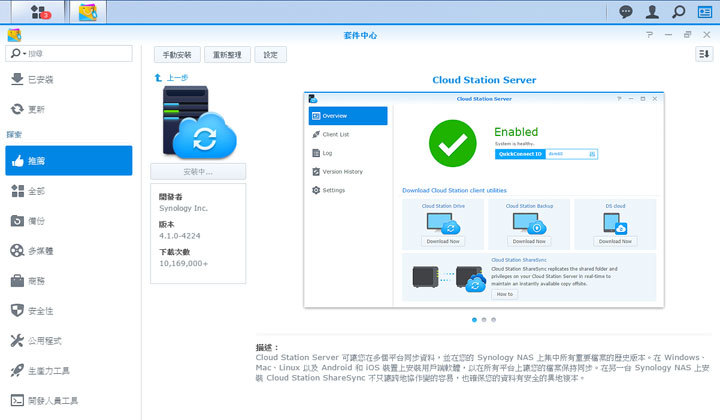720x420 pixels.
Task: Click the Package Center window logo icon
Action: click(x=14, y=35)
